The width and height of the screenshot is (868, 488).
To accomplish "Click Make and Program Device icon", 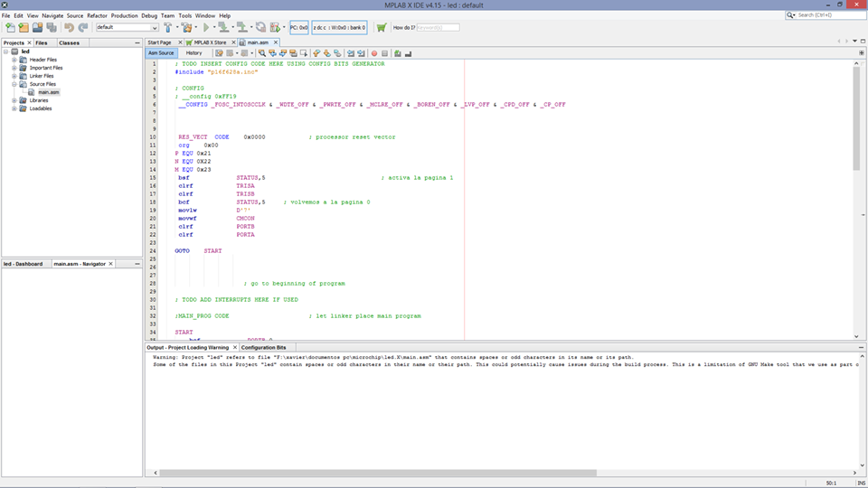I will tap(223, 27).
